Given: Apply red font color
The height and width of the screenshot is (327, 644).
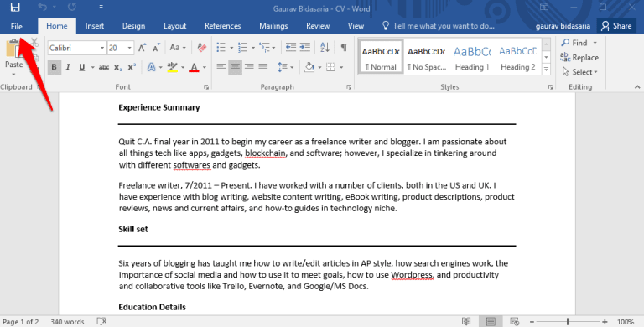Looking at the screenshot, I should click(195, 67).
